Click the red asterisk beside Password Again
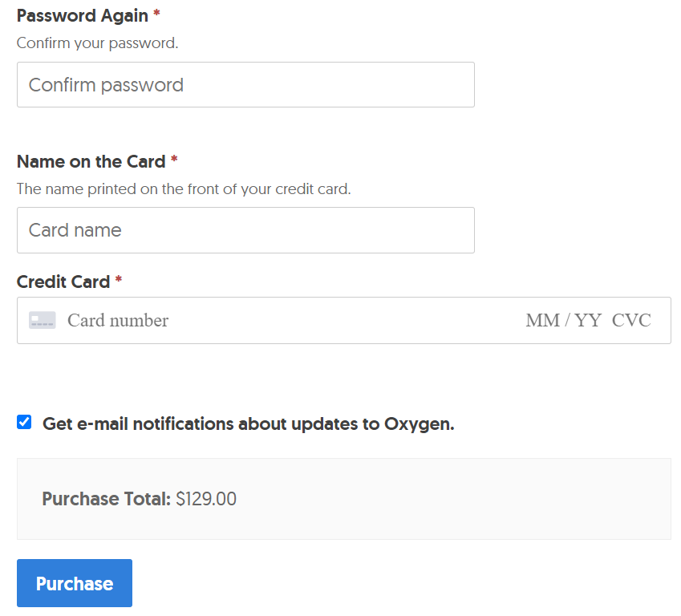 156,15
